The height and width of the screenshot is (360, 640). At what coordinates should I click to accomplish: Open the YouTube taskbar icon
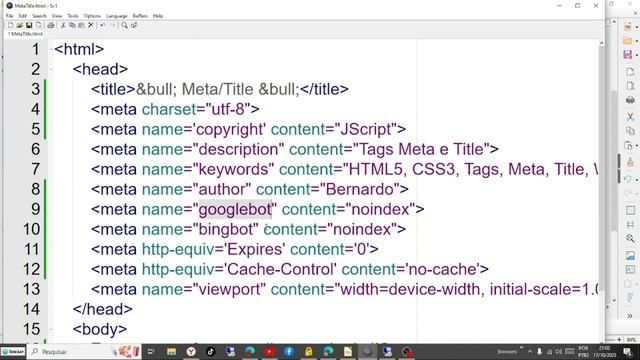269,351
